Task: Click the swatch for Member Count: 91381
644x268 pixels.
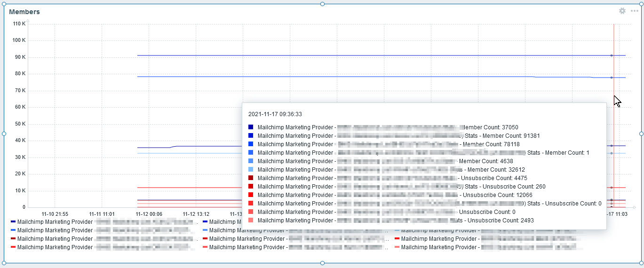Action: point(251,136)
